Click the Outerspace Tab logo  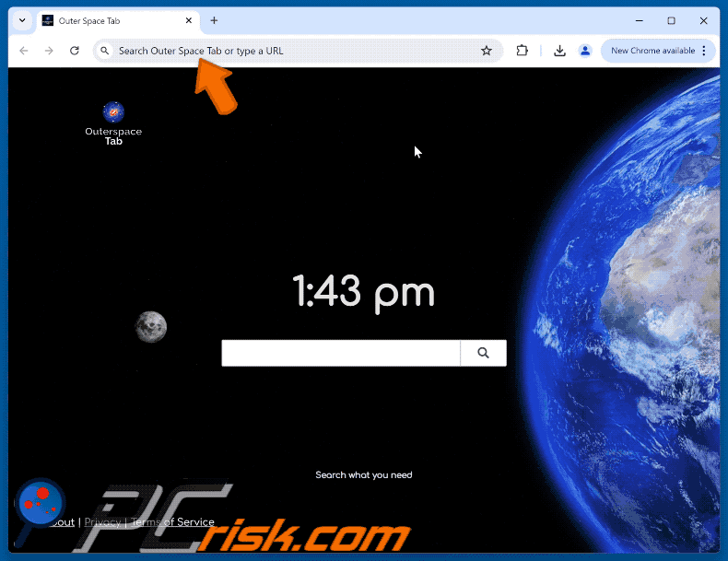pos(113,123)
